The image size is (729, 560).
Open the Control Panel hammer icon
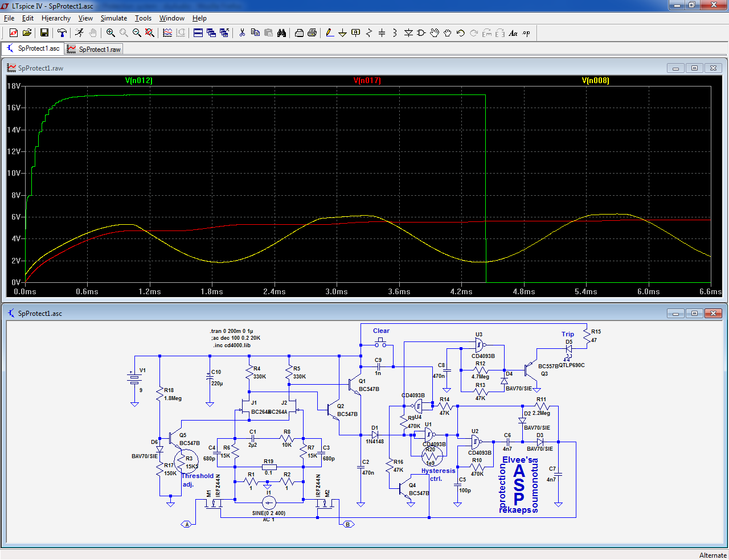pos(62,33)
